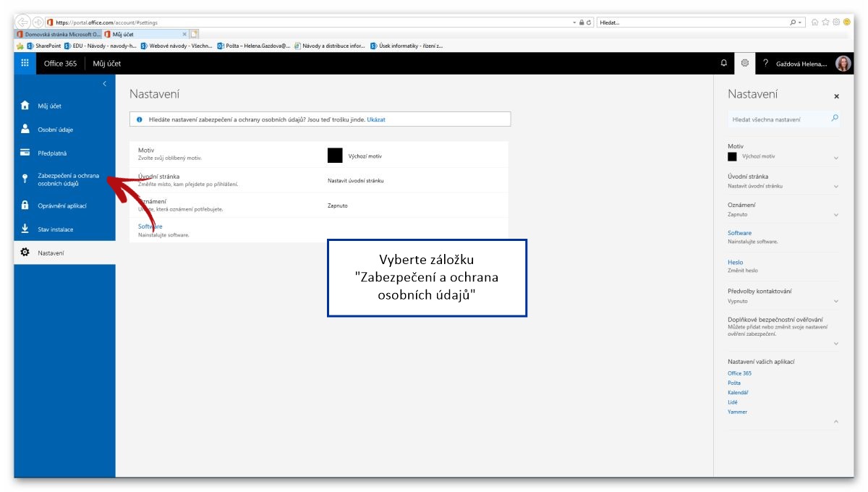Open browser tools gear icon
The image size is (868, 492).
(835, 22)
